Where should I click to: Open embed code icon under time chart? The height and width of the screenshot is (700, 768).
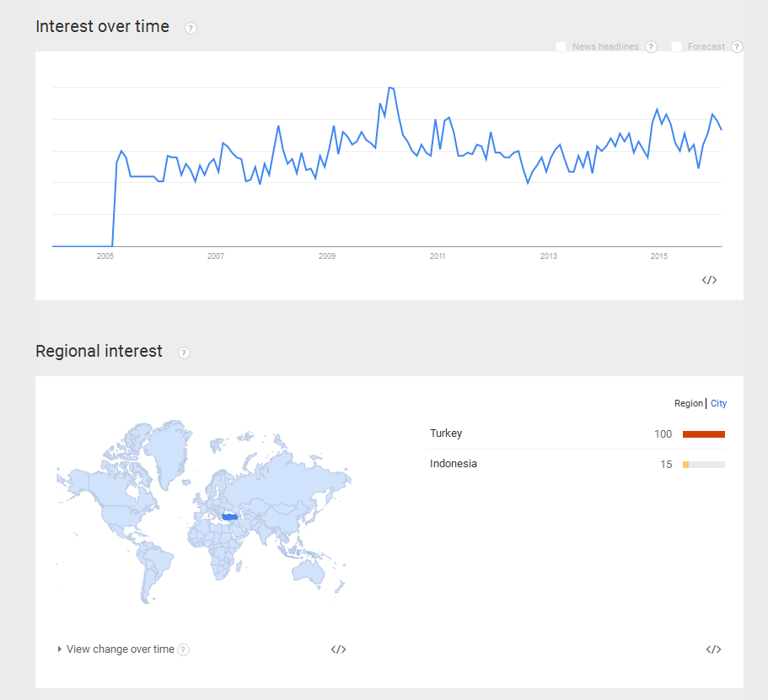[x=709, y=280]
